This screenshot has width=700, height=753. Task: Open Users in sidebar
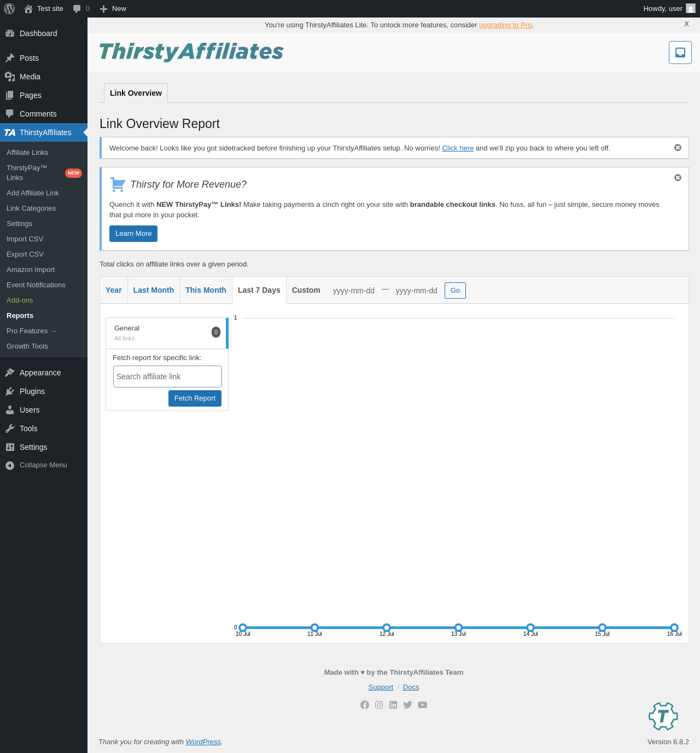(x=44, y=410)
